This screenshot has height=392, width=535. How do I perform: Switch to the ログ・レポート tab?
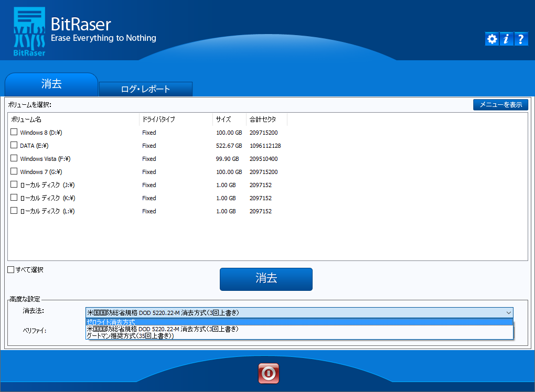pos(145,89)
